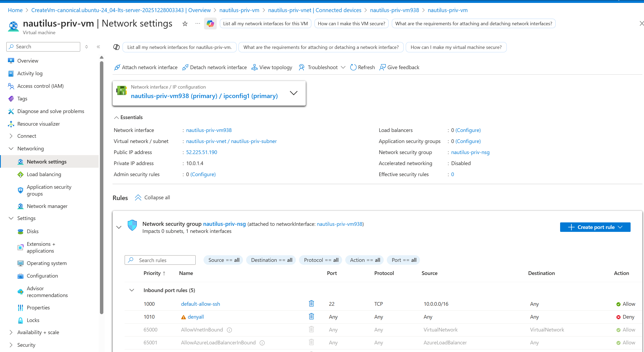Image resolution: width=644 pixels, height=352 pixels.
Task: Open Disks under Settings
Action: 33,231
